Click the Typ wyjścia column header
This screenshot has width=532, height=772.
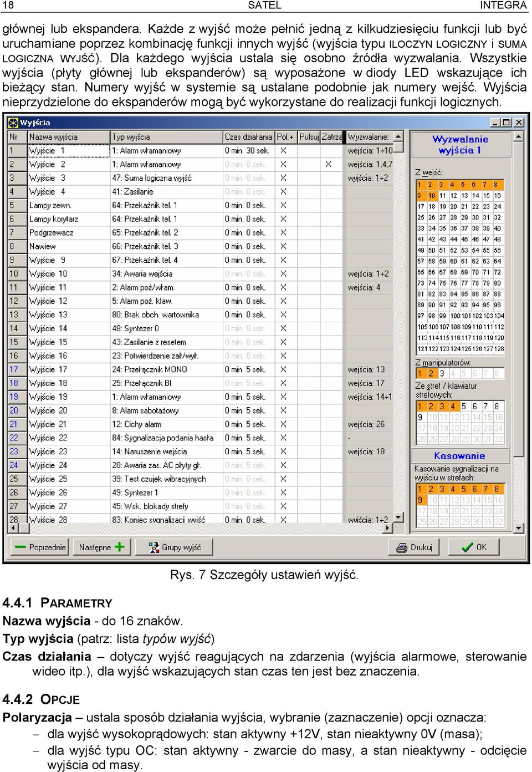[166, 137]
